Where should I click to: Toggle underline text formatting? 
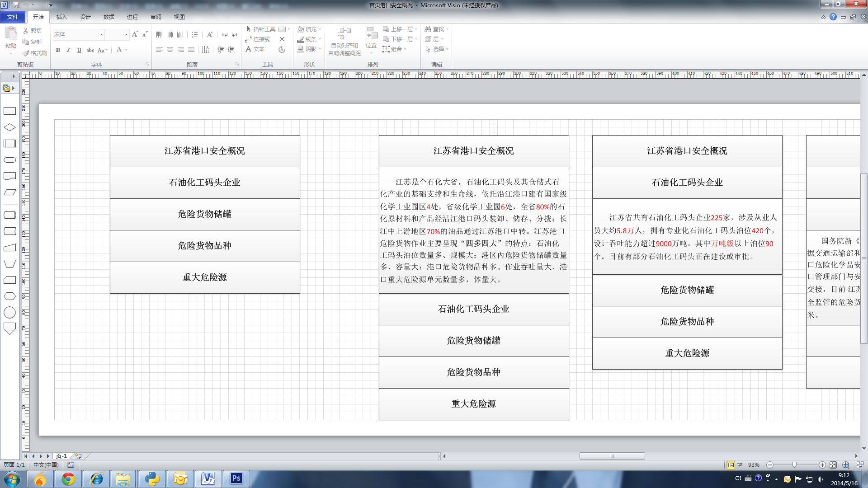point(79,50)
